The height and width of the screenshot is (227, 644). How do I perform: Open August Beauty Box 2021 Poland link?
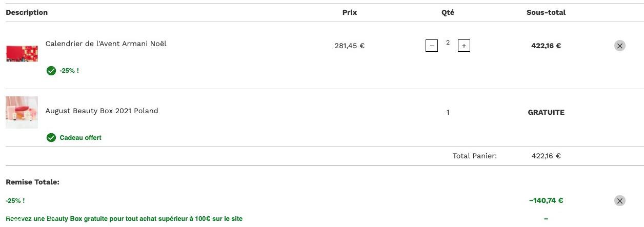coord(102,111)
